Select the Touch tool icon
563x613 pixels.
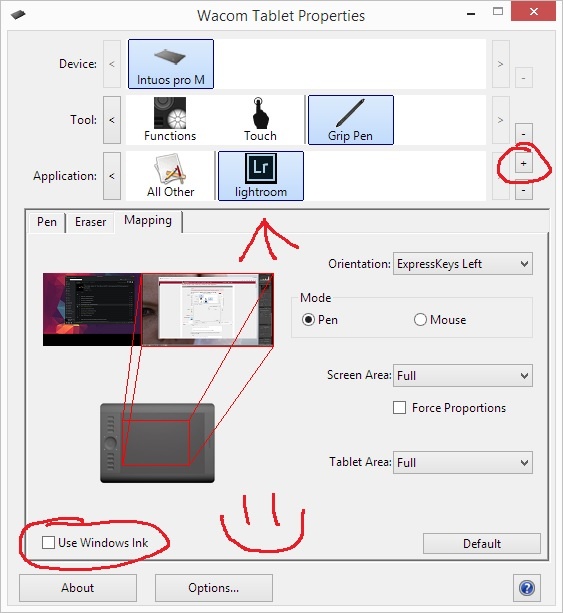pyautogui.click(x=260, y=120)
